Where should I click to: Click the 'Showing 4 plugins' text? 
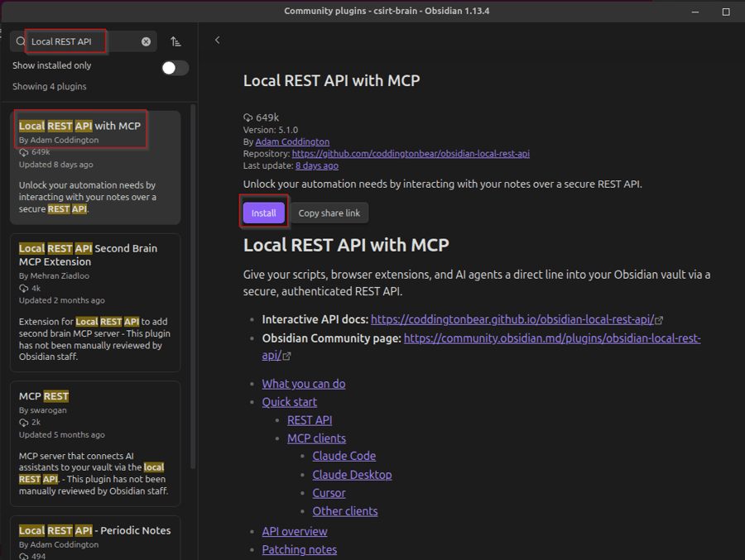50,87
